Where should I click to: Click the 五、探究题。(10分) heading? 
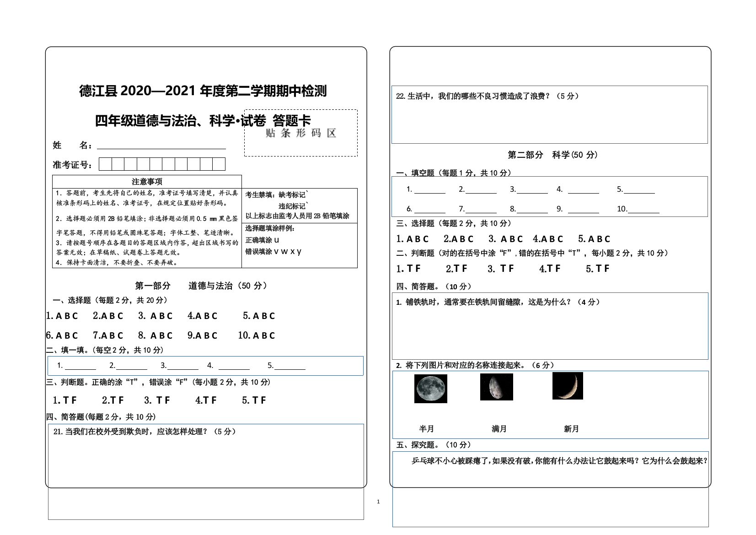(x=434, y=445)
